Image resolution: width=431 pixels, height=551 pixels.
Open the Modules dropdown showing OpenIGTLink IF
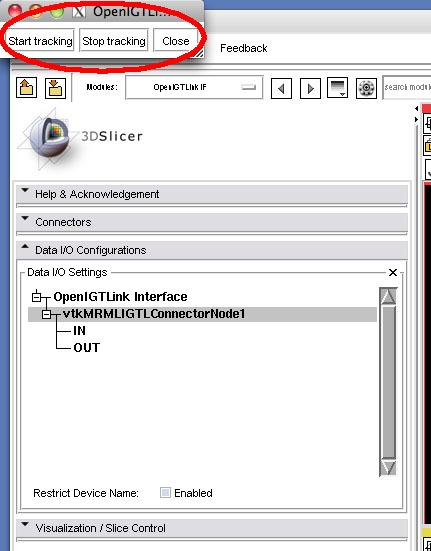coord(194,87)
